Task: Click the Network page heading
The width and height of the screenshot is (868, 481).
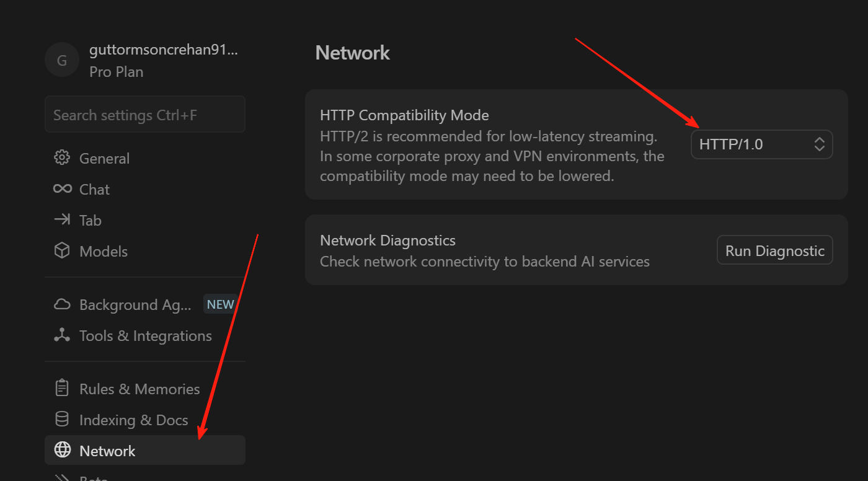Action: point(352,53)
